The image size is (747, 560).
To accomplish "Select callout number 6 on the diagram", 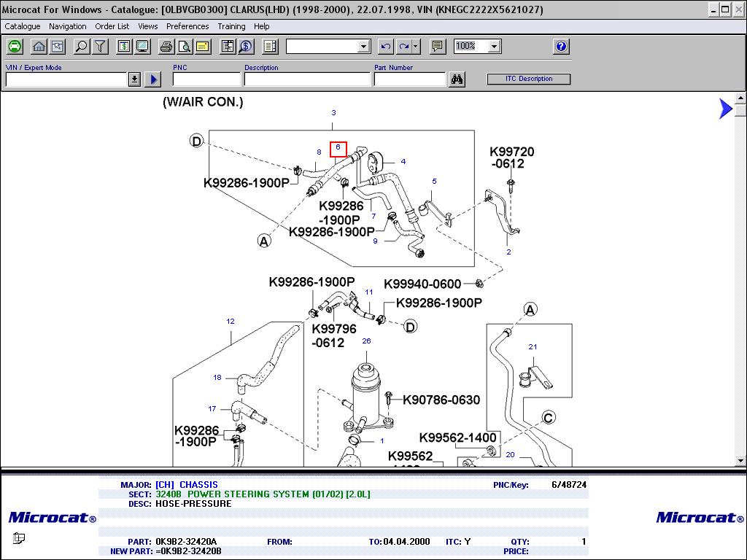I will pyautogui.click(x=338, y=148).
